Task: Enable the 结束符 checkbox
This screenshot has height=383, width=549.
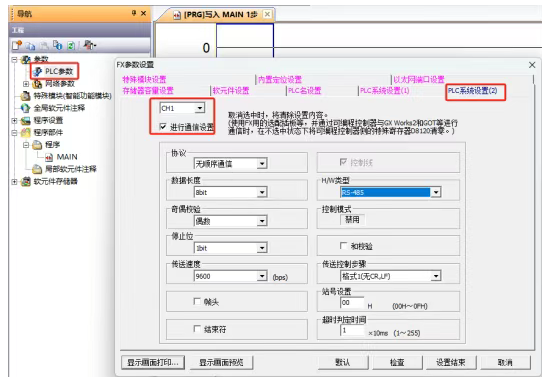Action: (197, 329)
